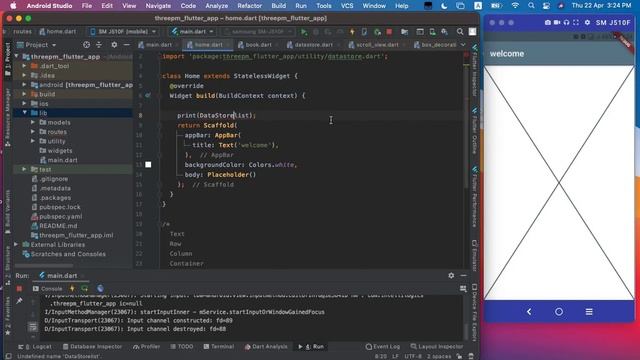Open the Refactor menu
Viewport: 640px width, 360px height.
(249, 6)
